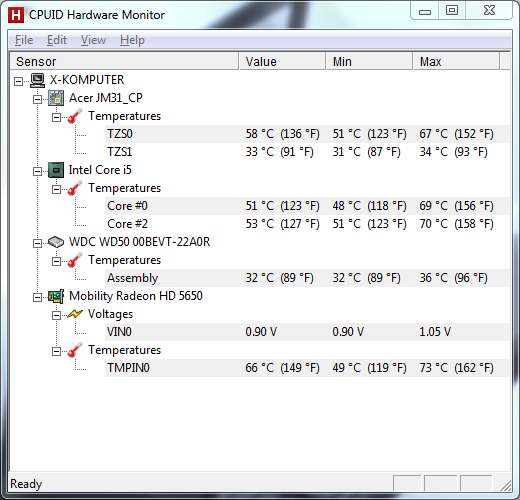The height and width of the screenshot is (500, 520).
Task: Collapse the Voltages group
Action: click(x=56, y=315)
